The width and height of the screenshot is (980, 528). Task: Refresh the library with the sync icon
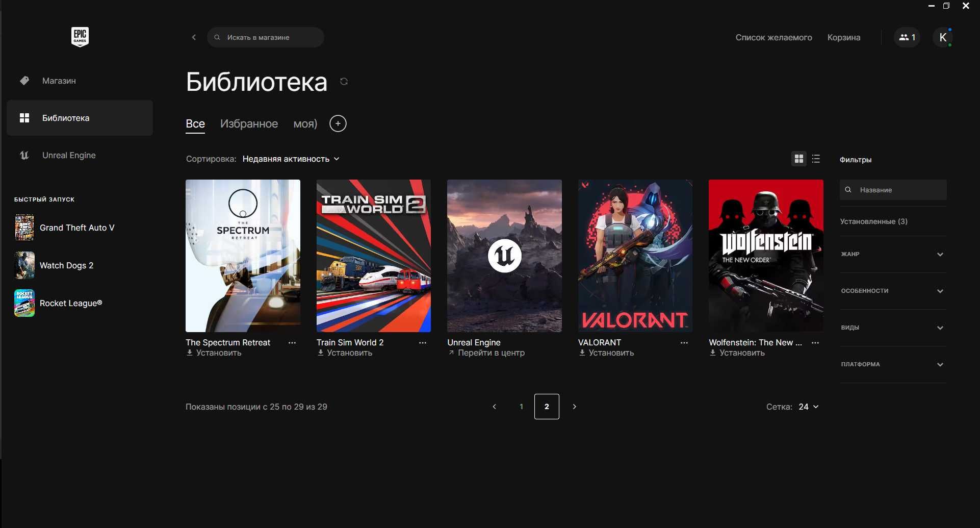344,82
